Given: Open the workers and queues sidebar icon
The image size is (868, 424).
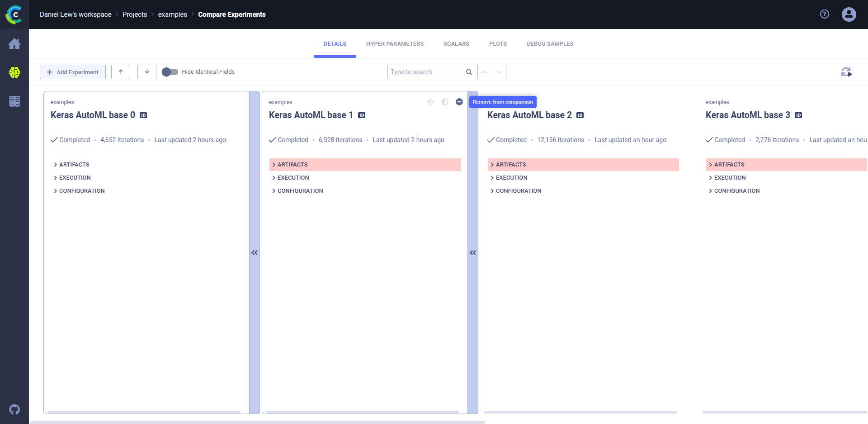Looking at the screenshot, I should (x=14, y=101).
